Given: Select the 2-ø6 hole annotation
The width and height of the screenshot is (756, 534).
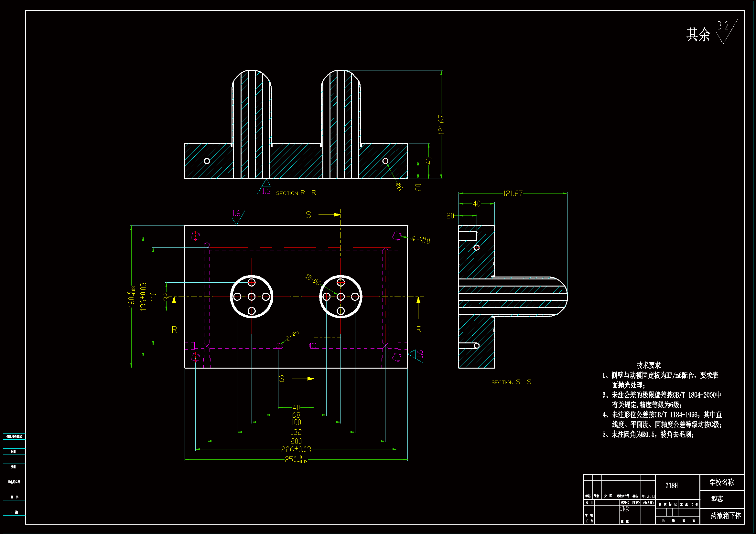Looking at the screenshot, I should (292, 335).
